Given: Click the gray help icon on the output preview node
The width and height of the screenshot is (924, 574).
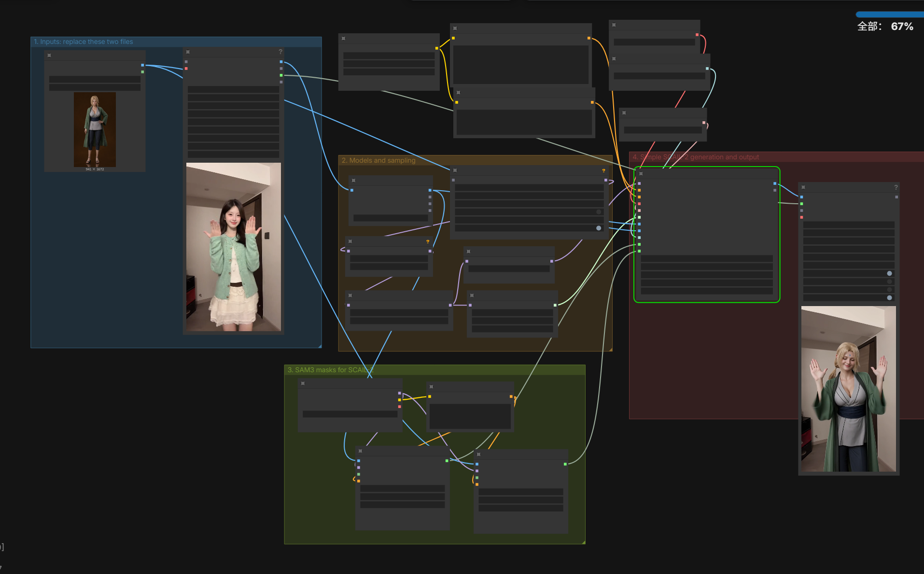Looking at the screenshot, I should 896,187.
